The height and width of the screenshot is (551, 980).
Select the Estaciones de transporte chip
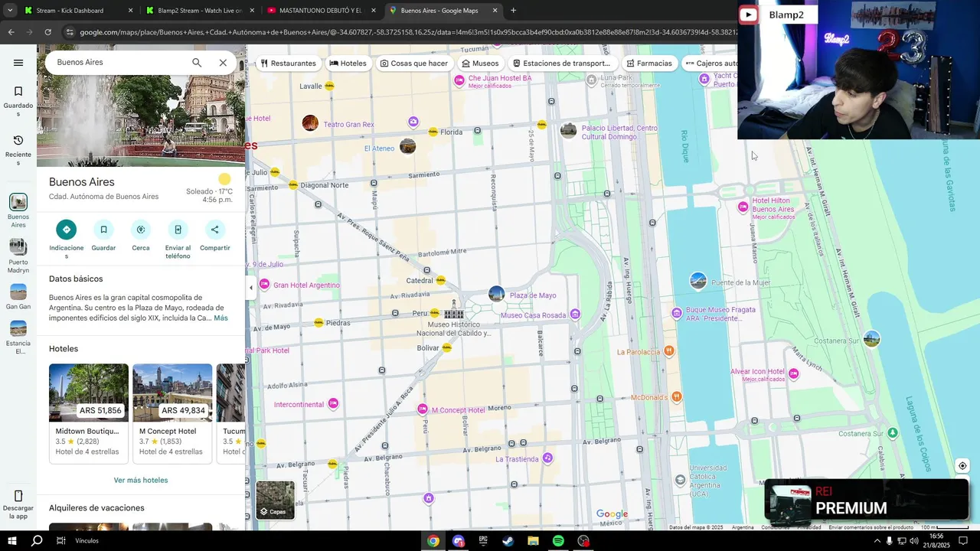tap(562, 64)
